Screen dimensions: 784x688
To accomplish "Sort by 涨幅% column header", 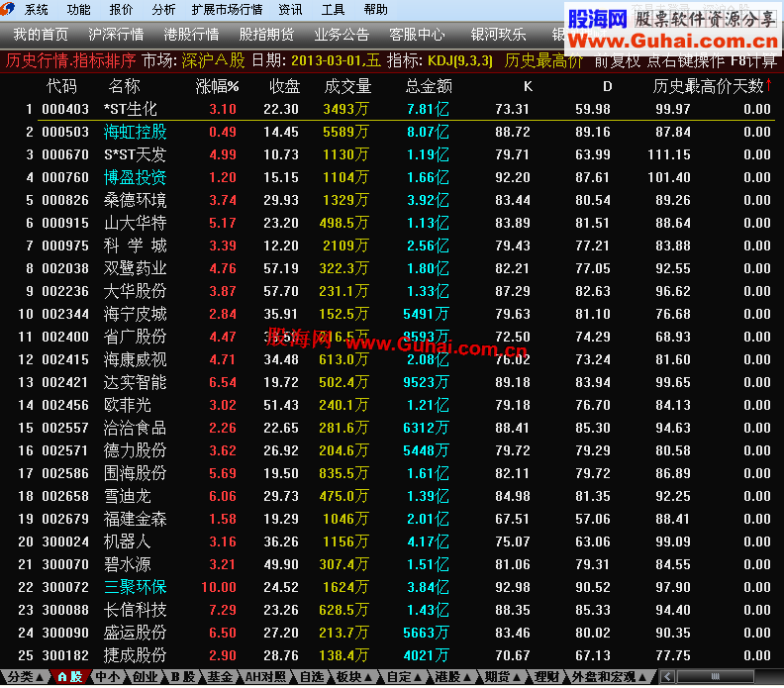I will 217,86.
